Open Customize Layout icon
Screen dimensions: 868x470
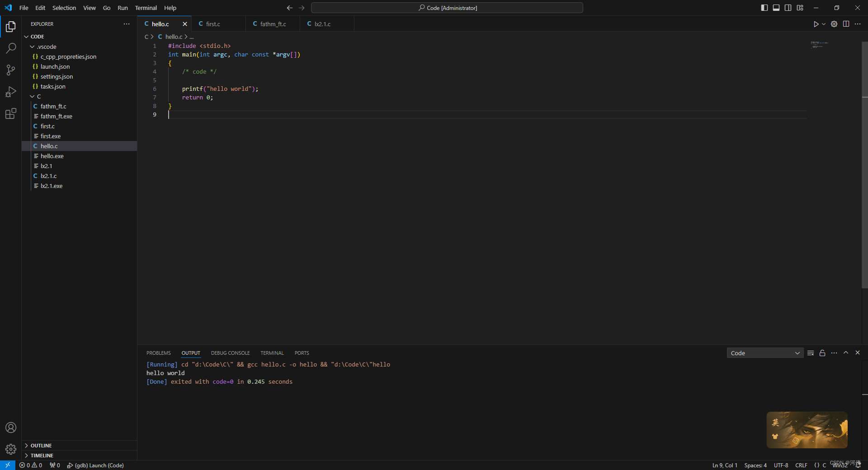point(800,8)
